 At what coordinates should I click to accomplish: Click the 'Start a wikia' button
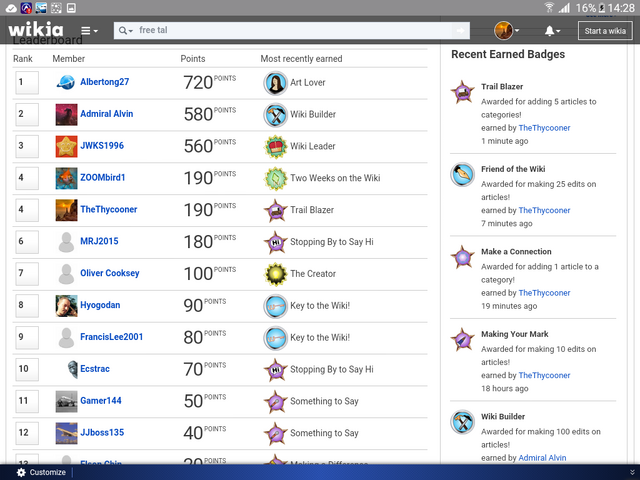point(605,31)
